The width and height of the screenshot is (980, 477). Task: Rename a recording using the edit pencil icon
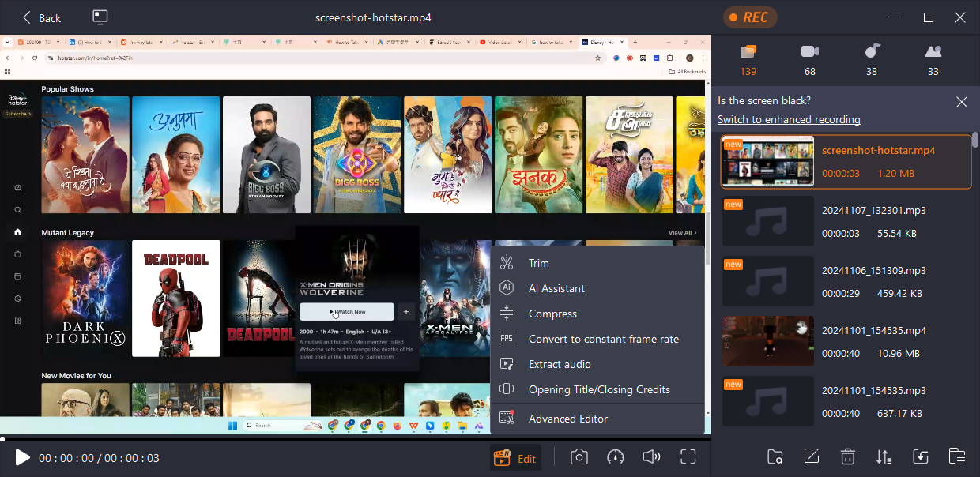tap(811, 456)
